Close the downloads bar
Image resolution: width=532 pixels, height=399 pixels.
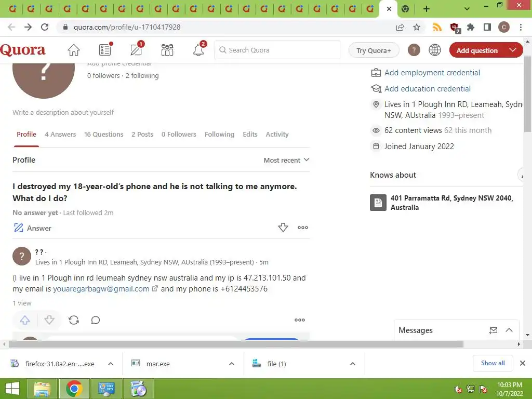point(523,363)
